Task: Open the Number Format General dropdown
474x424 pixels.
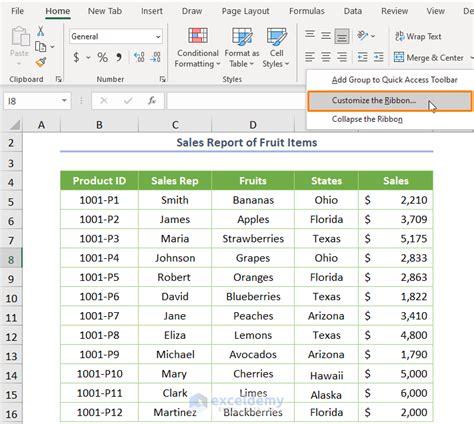Action: tap(158, 37)
